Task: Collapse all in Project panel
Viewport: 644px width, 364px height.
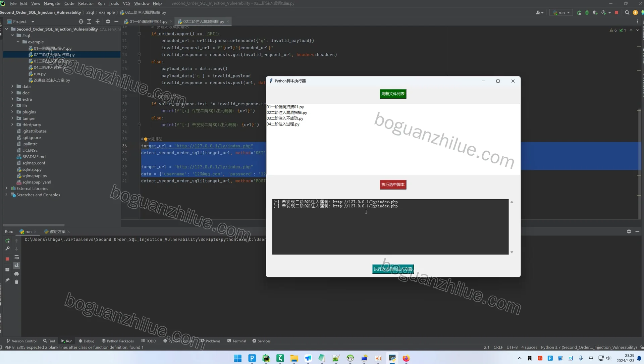Action: [98, 21]
